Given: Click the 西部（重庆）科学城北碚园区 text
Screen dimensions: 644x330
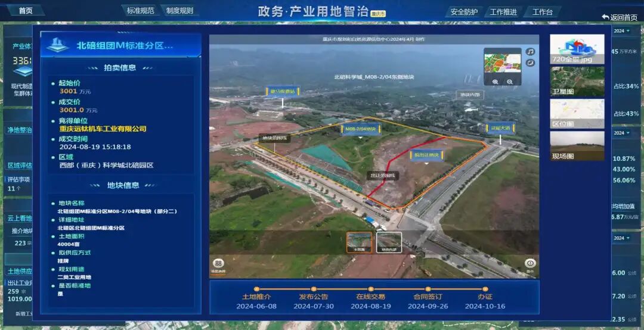Looking at the screenshot, I should 106,166.
